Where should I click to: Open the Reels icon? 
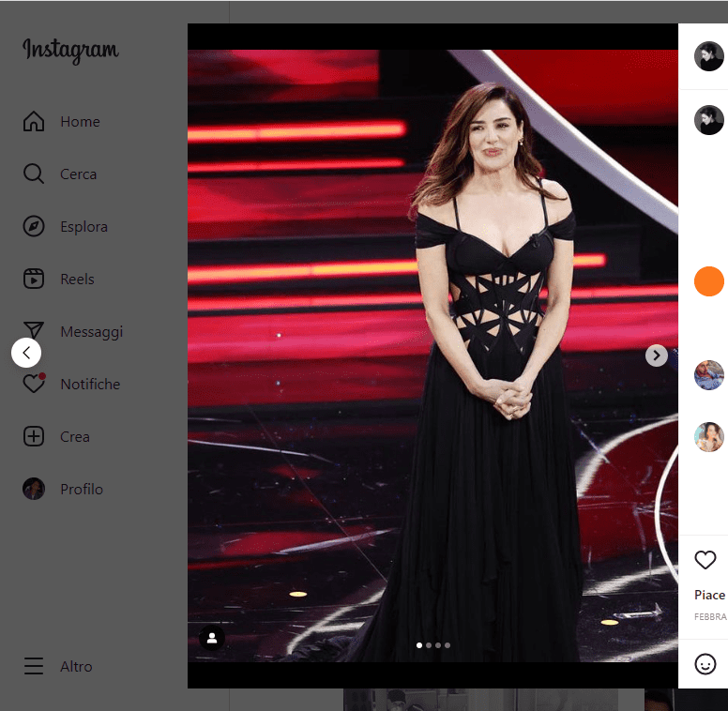(34, 279)
